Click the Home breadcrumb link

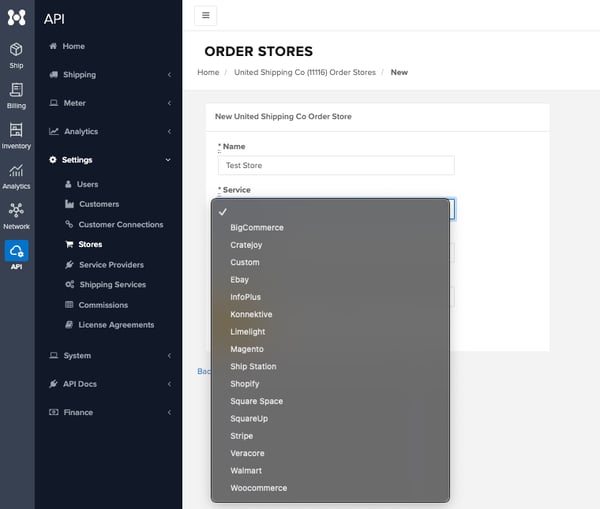[x=208, y=72]
